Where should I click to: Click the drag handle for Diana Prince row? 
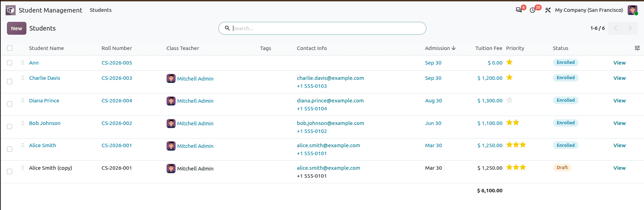[x=23, y=100]
